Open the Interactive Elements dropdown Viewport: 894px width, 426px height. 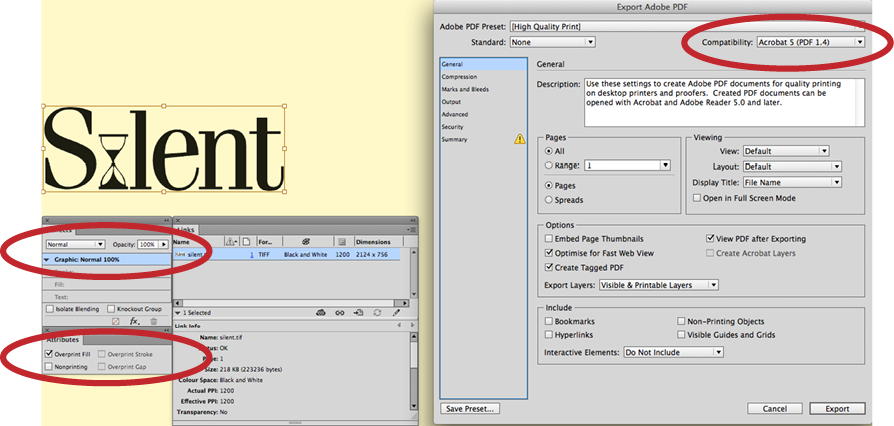click(673, 352)
